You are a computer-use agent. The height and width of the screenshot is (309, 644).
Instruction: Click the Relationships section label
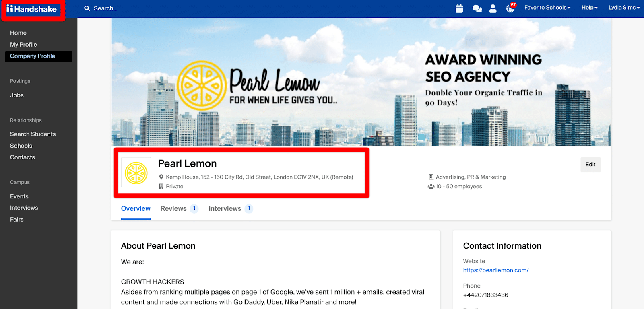pos(26,120)
